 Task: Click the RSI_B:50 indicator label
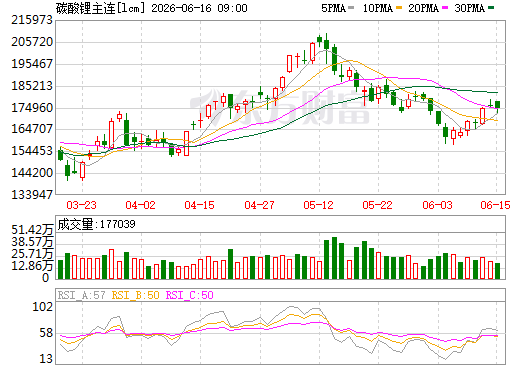pos(136,295)
